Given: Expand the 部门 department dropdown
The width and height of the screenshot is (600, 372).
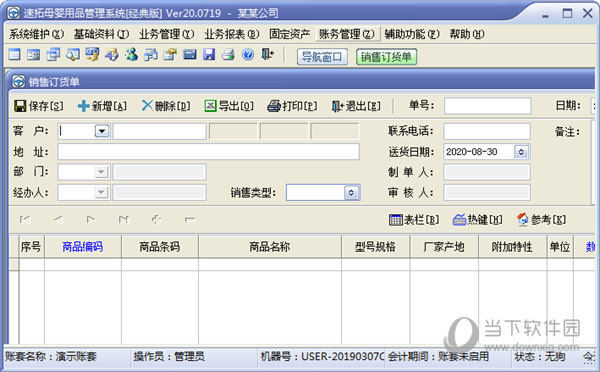Looking at the screenshot, I should [101, 172].
